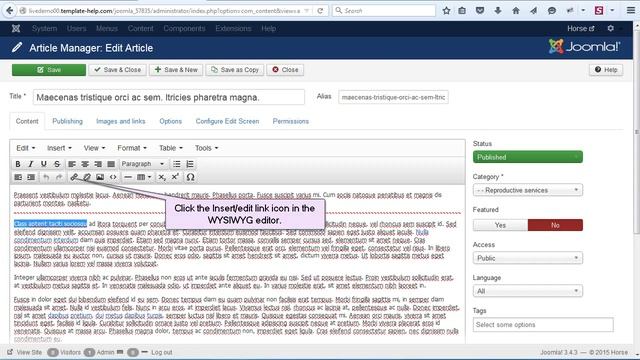Click the green Save button

[49, 70]
